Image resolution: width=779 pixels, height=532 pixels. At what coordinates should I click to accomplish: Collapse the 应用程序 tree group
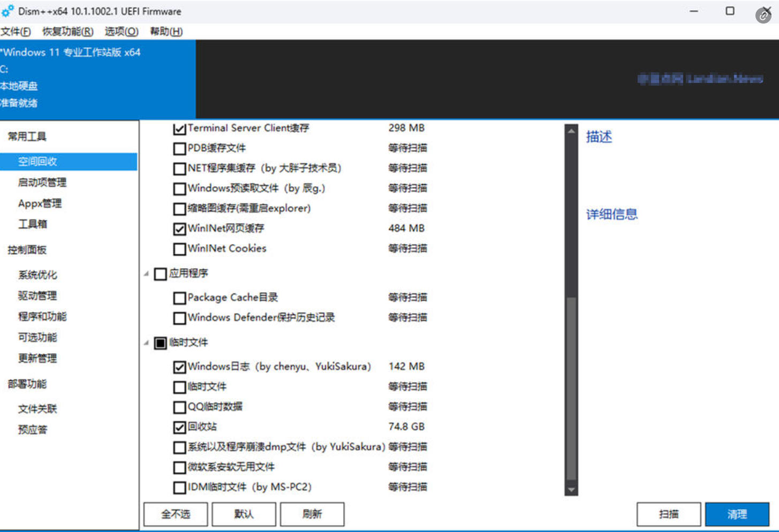pos(146,274)
